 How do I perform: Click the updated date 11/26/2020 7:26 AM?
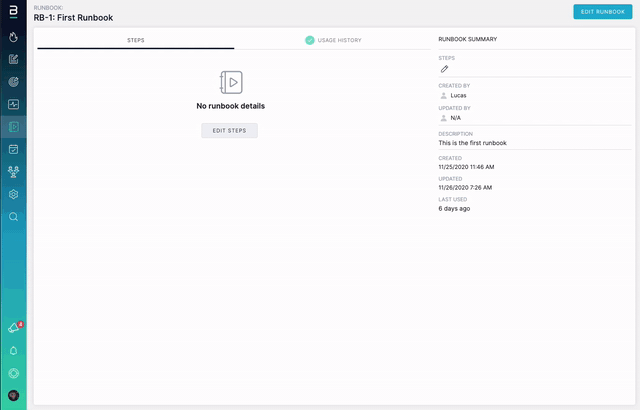tap(465, 188)
